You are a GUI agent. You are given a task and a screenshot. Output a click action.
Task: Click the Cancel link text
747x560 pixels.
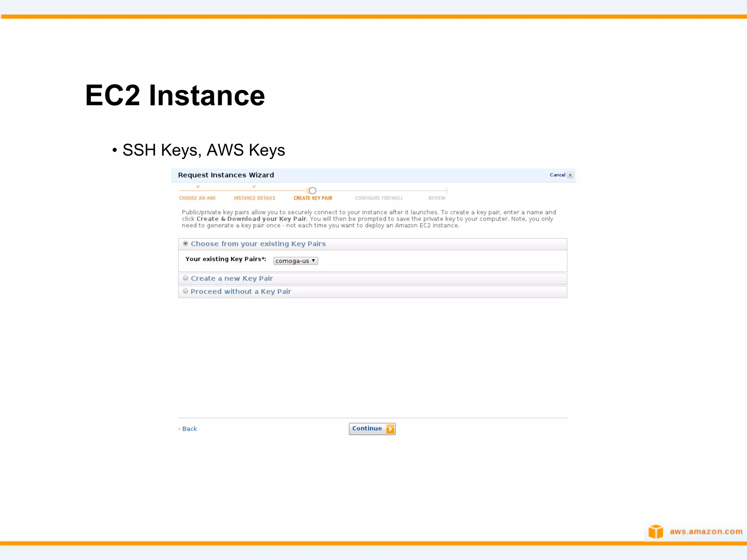(x=557, y=175)
